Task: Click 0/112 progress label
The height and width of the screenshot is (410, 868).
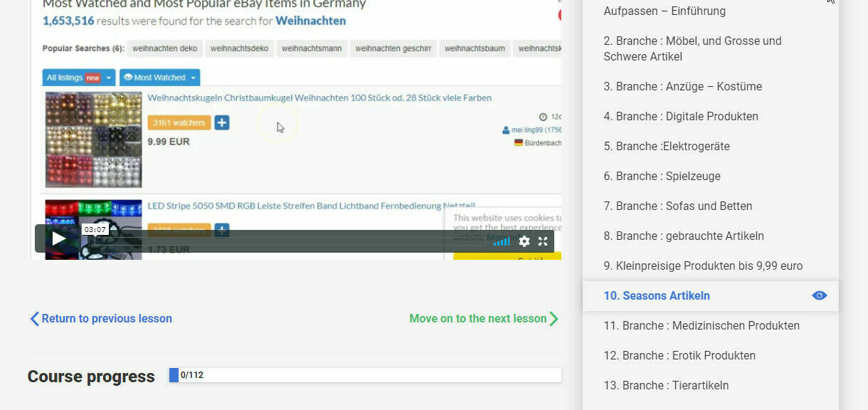Action: click(x=192, y=375)
